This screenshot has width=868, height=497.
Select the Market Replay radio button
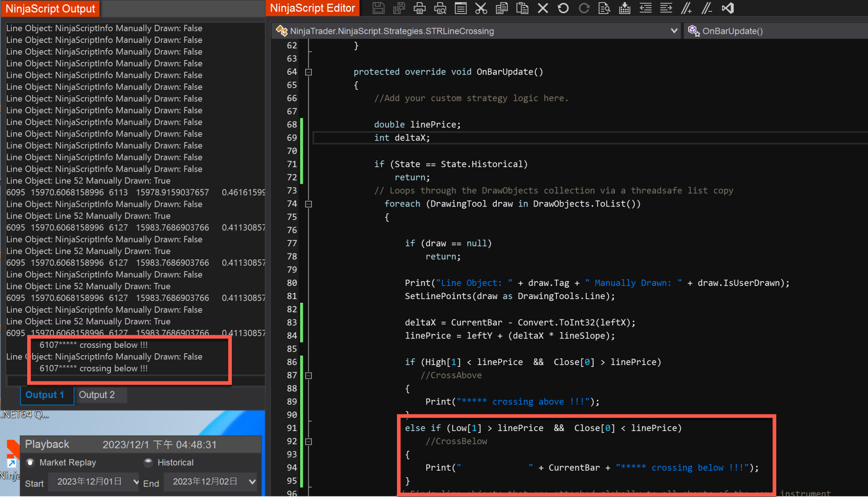pyautogui.click(x=30, y=462)
